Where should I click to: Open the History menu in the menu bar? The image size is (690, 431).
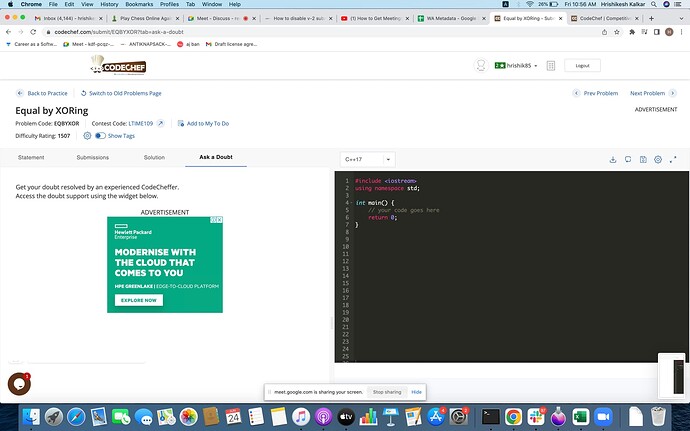pyautogui.click(x=109, y=4)
